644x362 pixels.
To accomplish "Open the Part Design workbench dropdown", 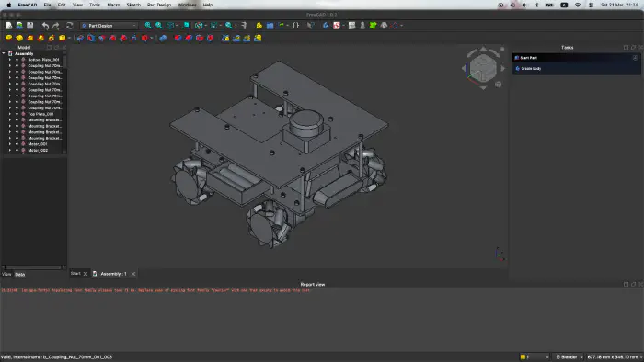I will (x=109, y=26).
